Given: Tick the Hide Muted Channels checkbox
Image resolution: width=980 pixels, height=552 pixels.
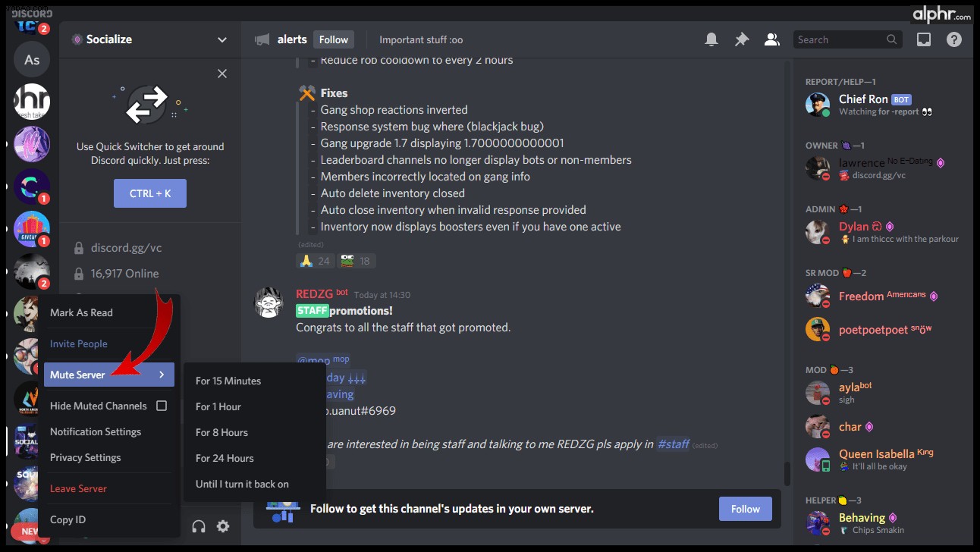Looking at the screenshot, I should tap(162, 406).
